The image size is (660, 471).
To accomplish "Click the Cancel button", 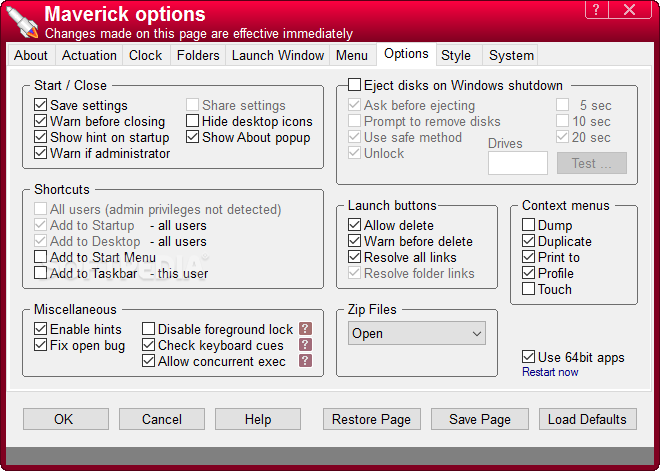I will coord(162,419).
